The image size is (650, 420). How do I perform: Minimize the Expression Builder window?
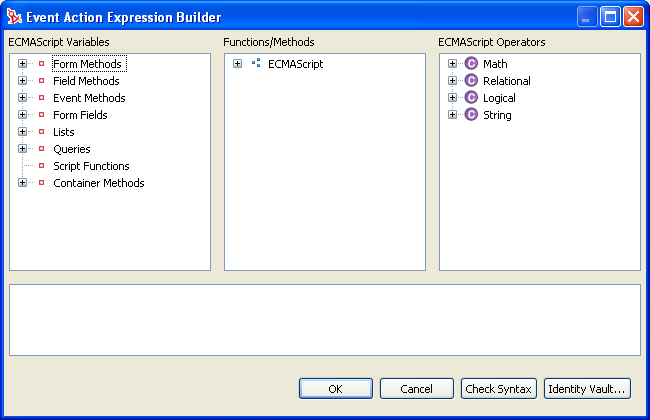pyautogui.click(x=587, y=17)
